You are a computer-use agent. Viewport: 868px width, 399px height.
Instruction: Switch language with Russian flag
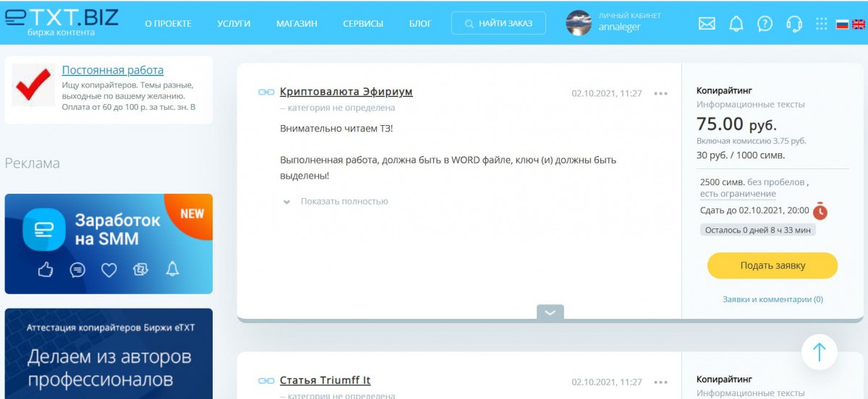(x=842, y=24)
